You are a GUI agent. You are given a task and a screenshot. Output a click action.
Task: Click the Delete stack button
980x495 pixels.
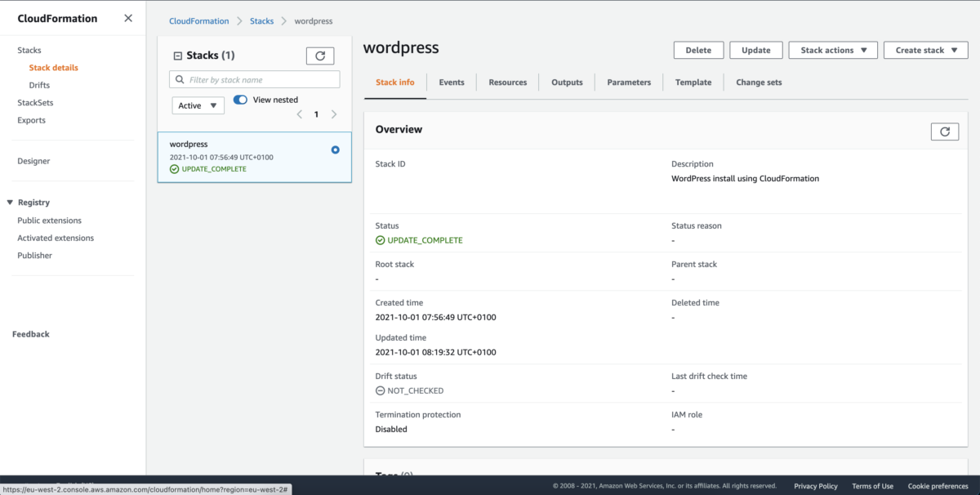[698, 50]
